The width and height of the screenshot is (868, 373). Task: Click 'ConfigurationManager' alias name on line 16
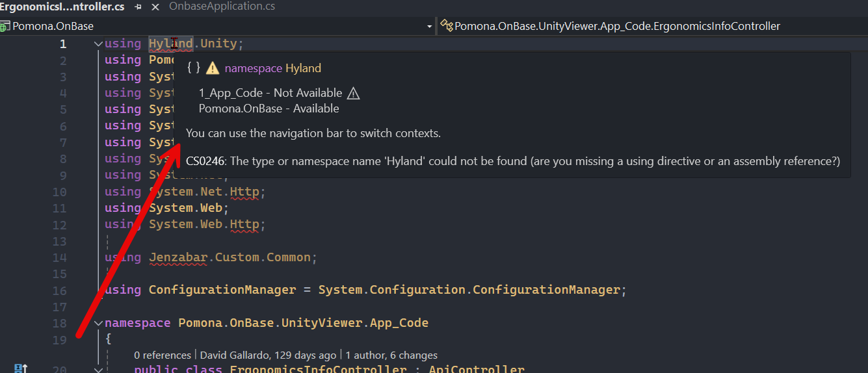pos(222,290)
